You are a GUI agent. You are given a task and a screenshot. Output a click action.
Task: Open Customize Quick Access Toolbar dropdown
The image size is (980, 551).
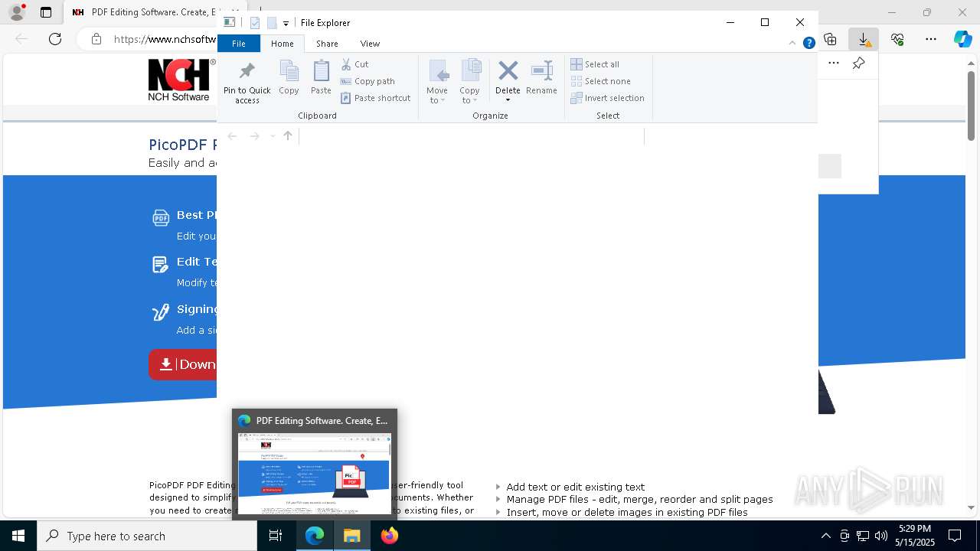point(286,23)
